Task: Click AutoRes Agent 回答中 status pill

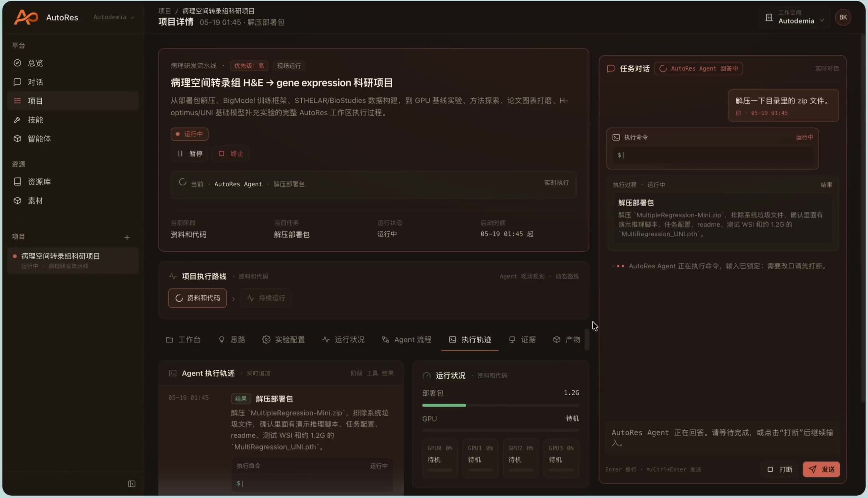Action: tap(698, 68)
